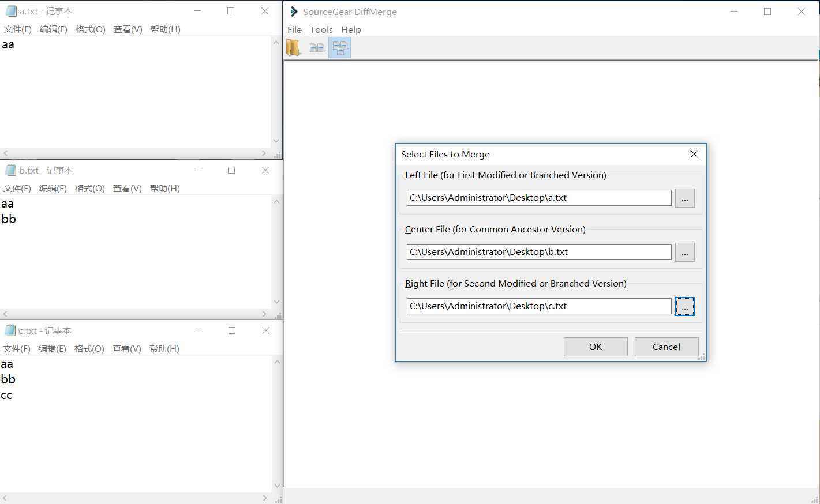Click text line 'aa' in a.txt
The width and height of the screenshot is (820, 504).
coord(8,44)
